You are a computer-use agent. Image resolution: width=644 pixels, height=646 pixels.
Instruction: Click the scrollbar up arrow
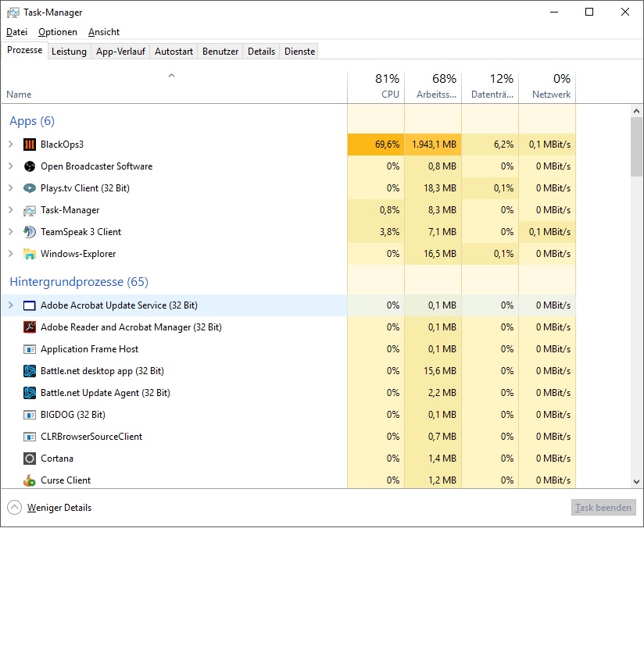pos(636,111)
